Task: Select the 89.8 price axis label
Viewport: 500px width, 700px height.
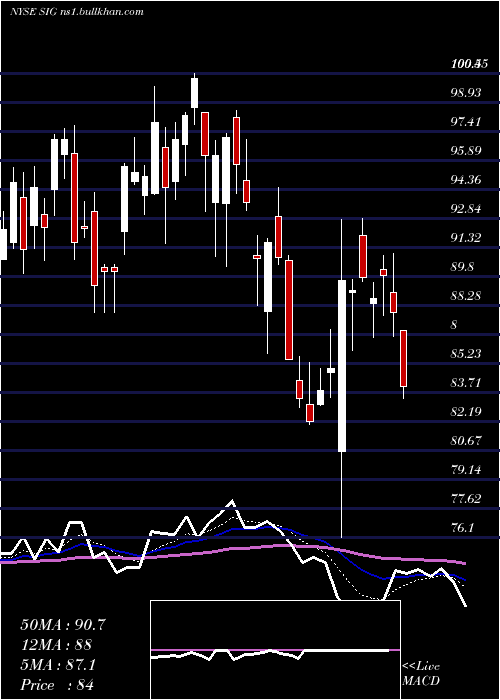Action: pos(463,267)
